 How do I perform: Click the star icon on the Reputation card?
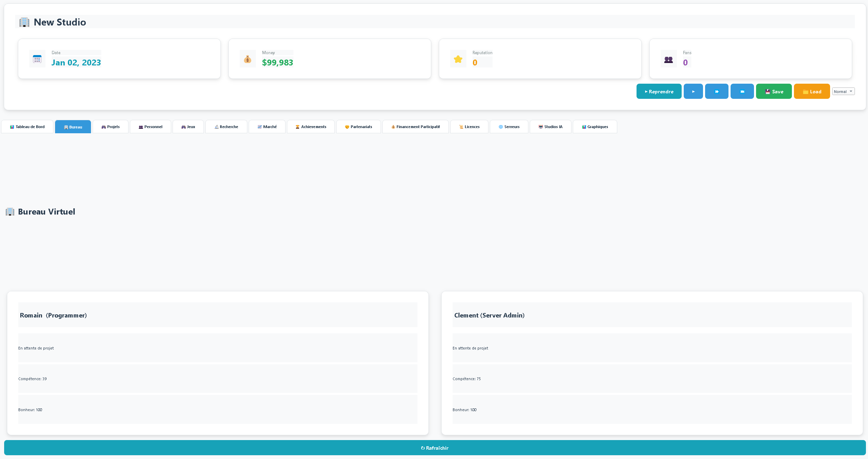tap(458, 59)
